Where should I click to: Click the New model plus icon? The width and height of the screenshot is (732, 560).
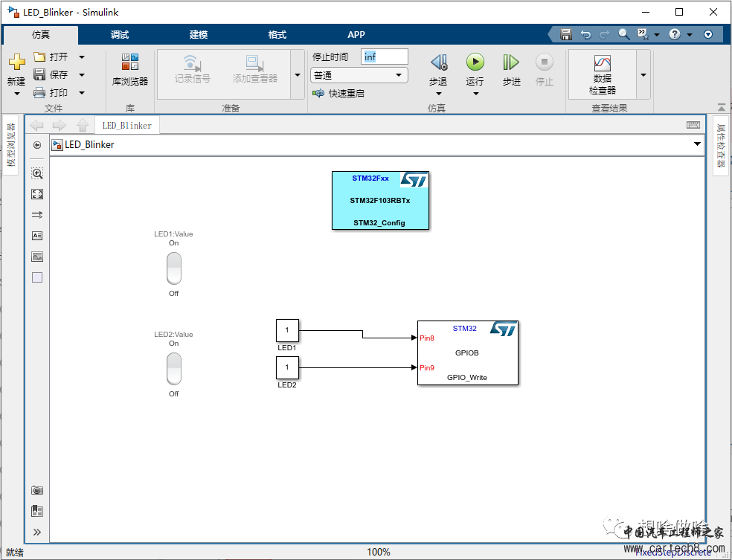tap(17, 62)
